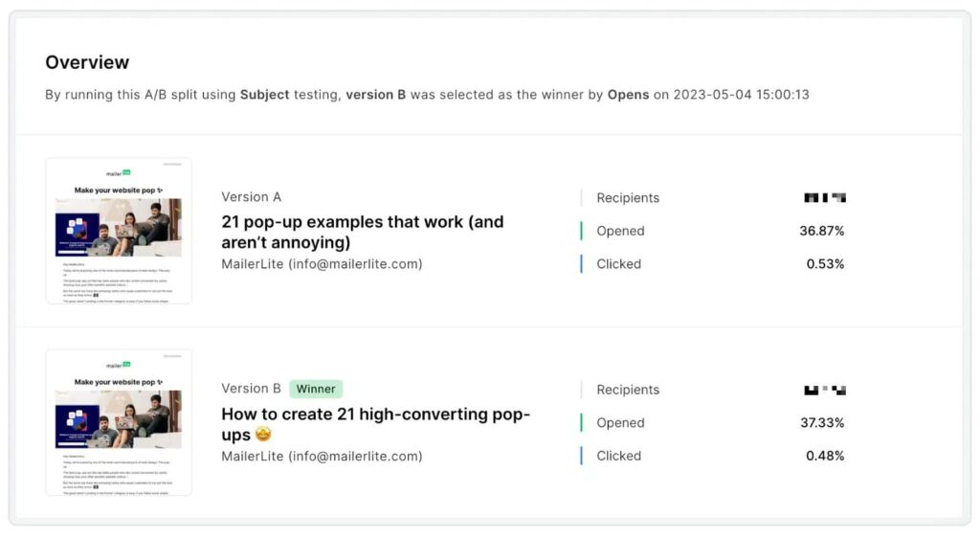Click the Opened label in Version A stats

[620, 231]
